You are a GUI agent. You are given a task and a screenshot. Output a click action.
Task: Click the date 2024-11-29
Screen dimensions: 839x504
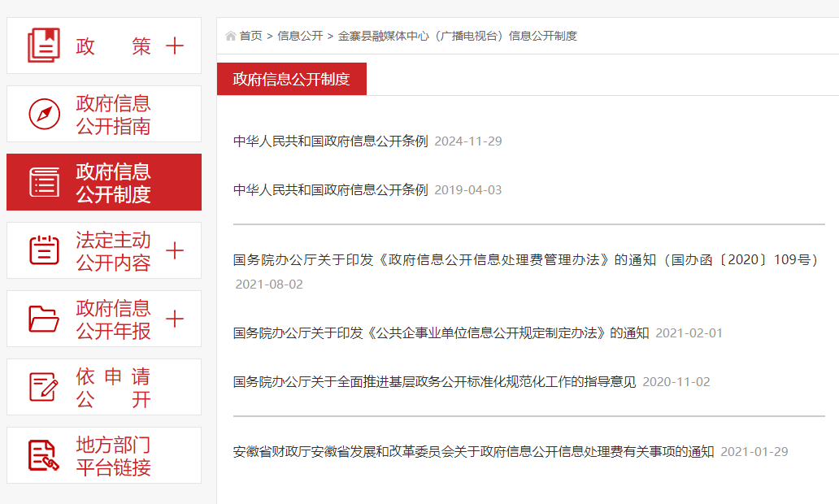click(468, 141)
